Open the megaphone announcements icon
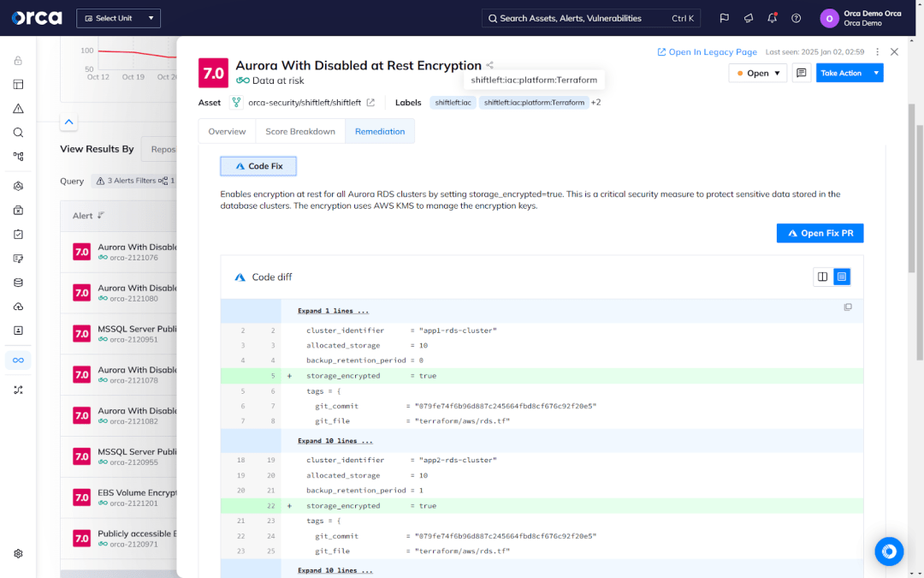This screenshot has height=578, width=924. (749, 18)
